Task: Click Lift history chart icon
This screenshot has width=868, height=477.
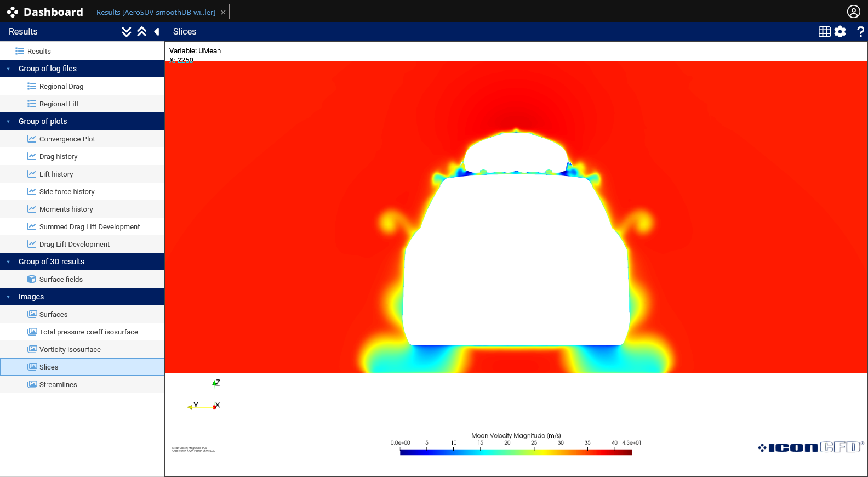Action: (x=32, y=174)
